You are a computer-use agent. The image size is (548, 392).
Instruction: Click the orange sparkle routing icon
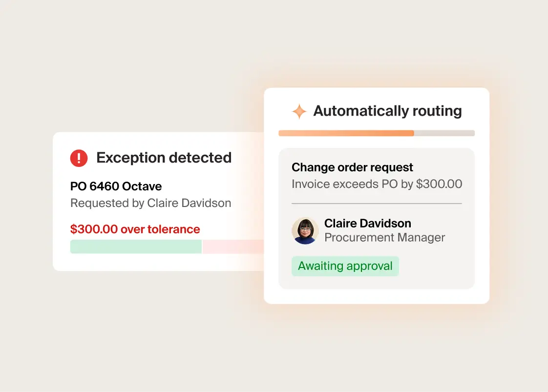(x=299, y=111)
